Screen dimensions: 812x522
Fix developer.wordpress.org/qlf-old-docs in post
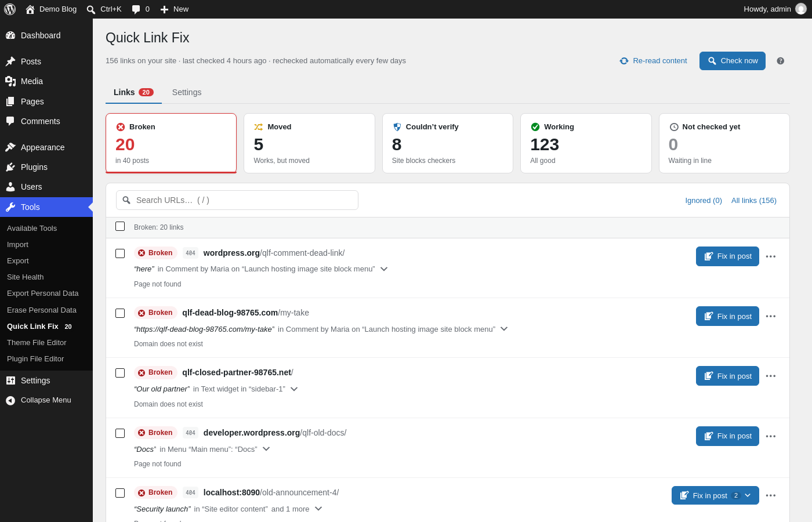click(727, 436)
